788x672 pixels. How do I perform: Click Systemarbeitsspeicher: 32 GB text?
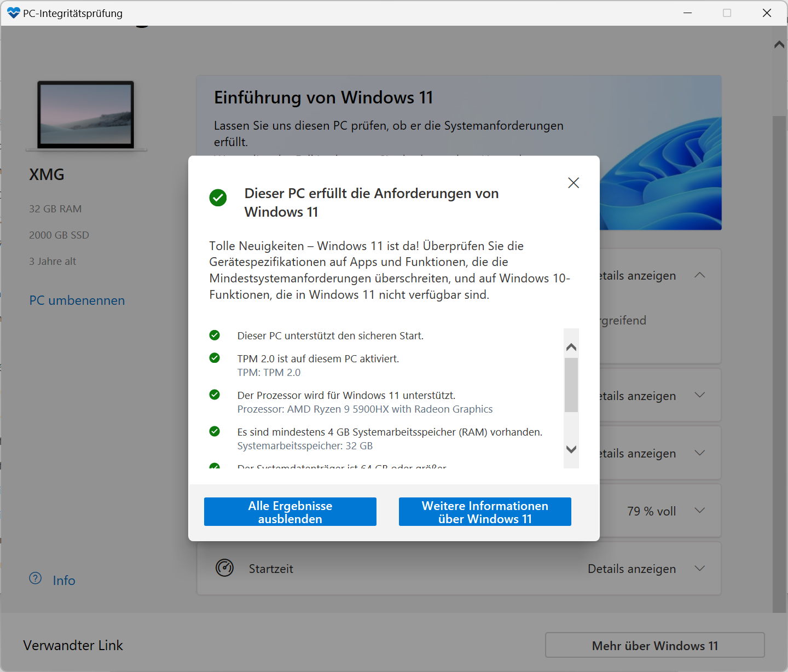(x=305, y=446)
